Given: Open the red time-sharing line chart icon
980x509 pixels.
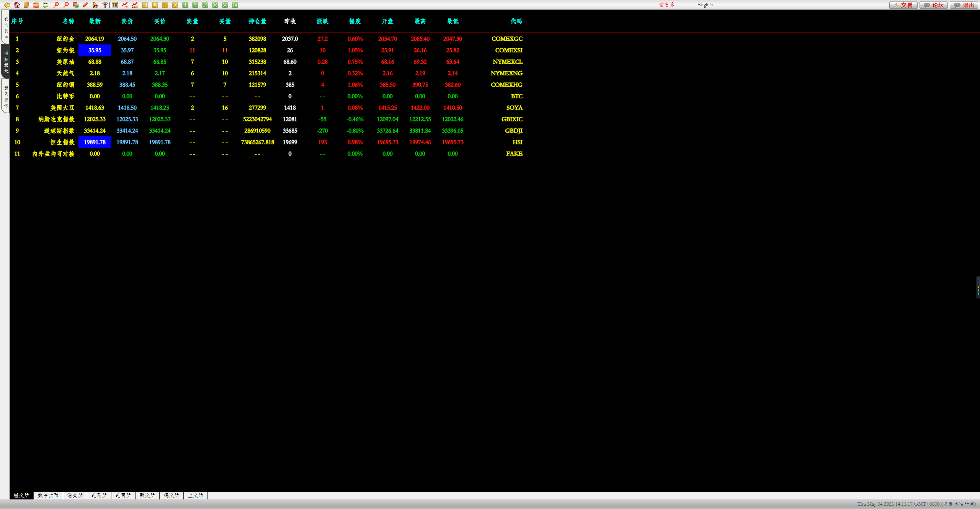Looking at the screenshot, I should click(x=125, y=5).
